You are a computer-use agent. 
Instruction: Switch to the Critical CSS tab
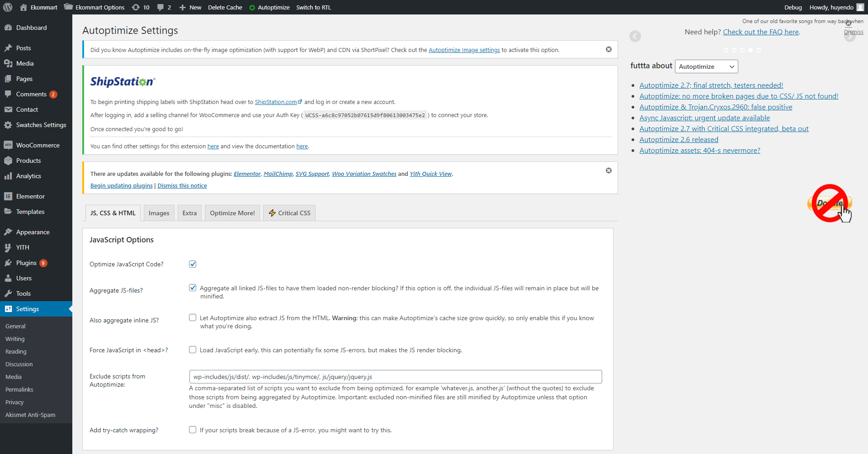click(289, 213)
